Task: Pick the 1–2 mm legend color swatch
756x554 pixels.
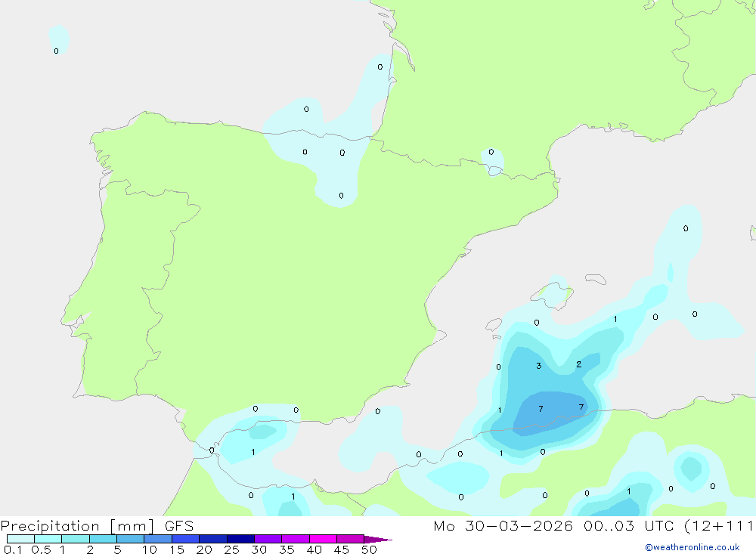Action: pyautogui.click(x=76, y=539)
